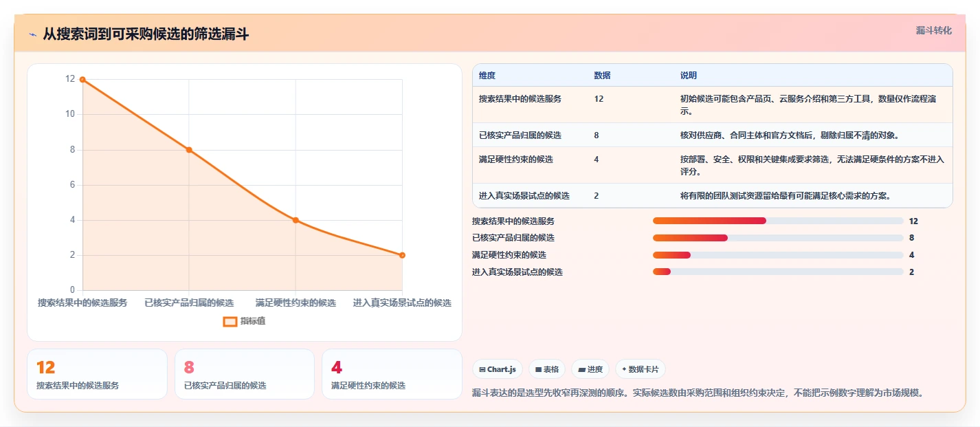
Task: Select the Chart.js tag chip
Action: 497,369
